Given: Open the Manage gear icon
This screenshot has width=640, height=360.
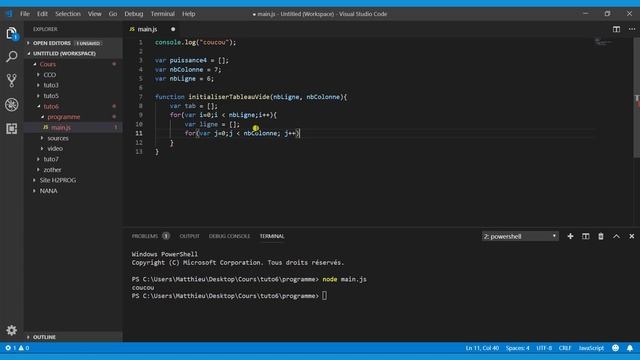Looking at the screenshot, I should click(11, 330).
